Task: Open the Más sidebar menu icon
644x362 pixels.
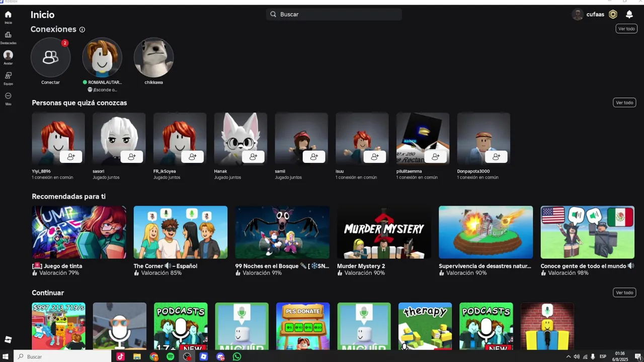Action: click(8, 96)
